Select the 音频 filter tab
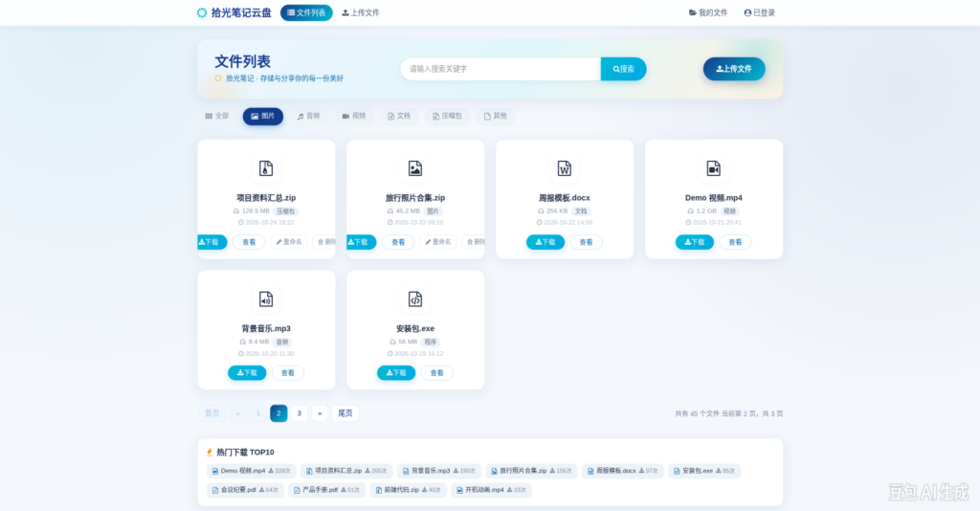The height and width of the screenshot is (511, 980). click(309, 116)
